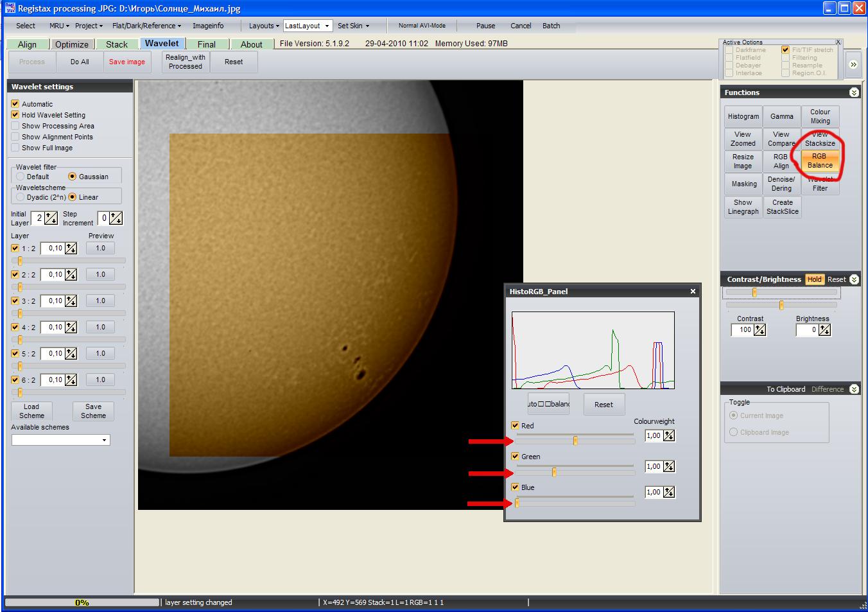Click the Save image button
Image resolution: width=868 pixels, height=612 pixels.
[x=126, y=62]
